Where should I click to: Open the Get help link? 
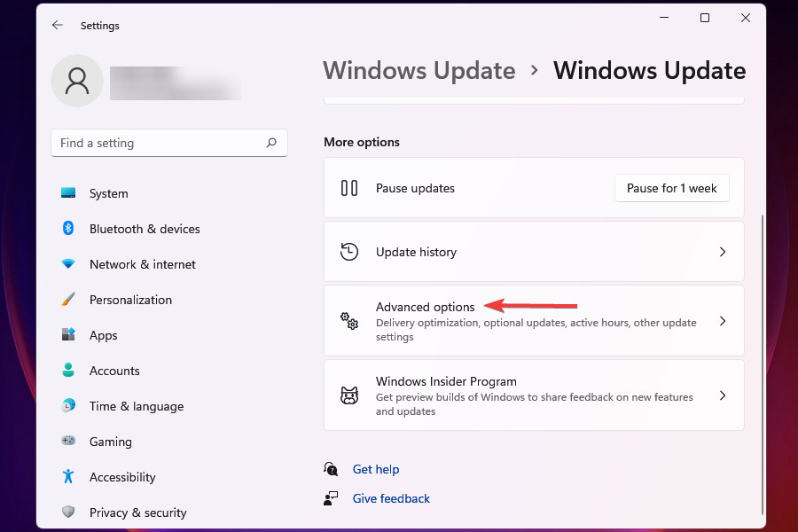point(376,469)
